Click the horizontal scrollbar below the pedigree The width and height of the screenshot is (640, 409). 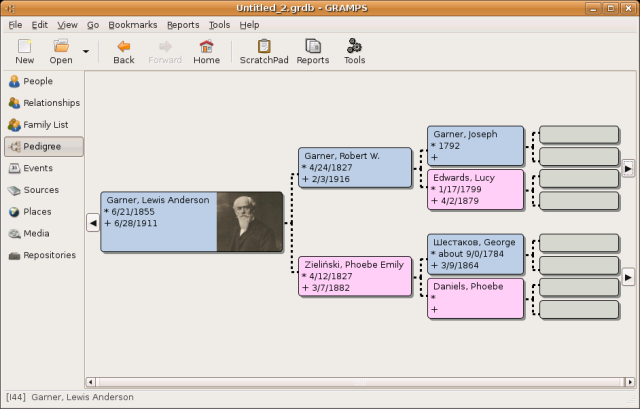point(355,381)
